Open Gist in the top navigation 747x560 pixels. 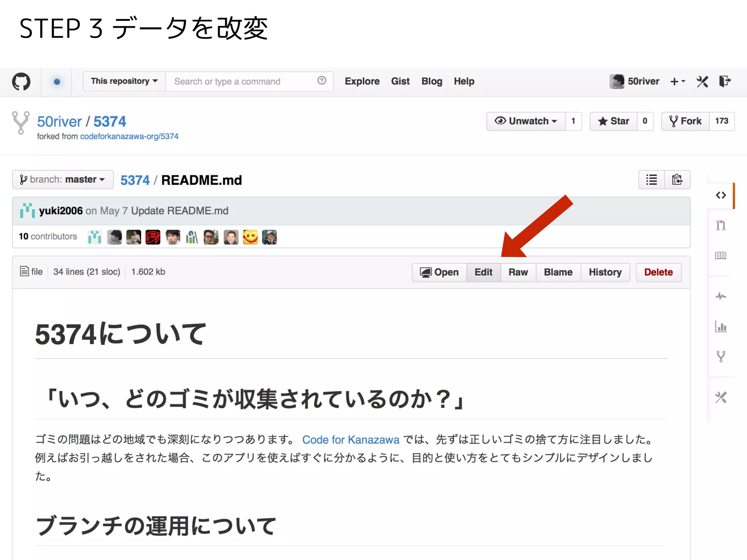coord(400,81)
